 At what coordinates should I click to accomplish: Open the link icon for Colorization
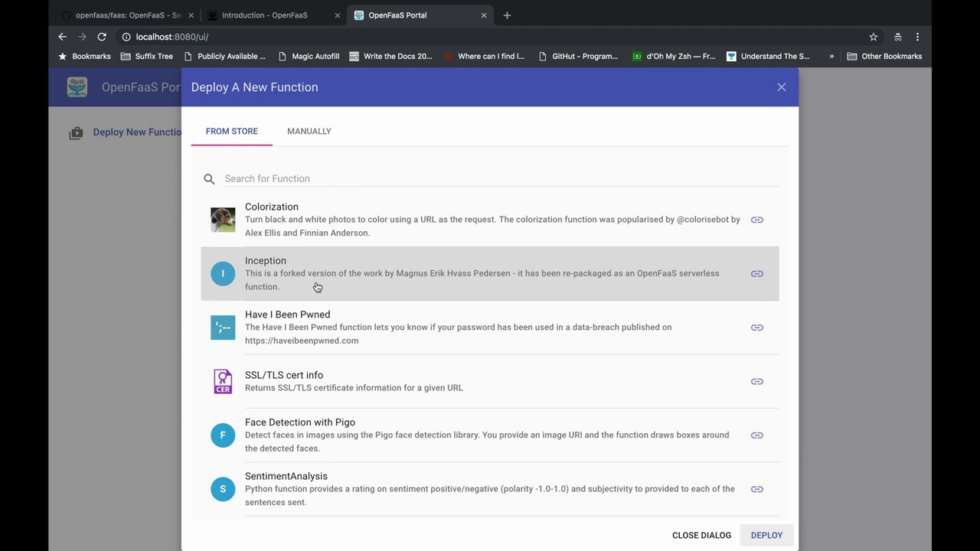tap(756, 220)
